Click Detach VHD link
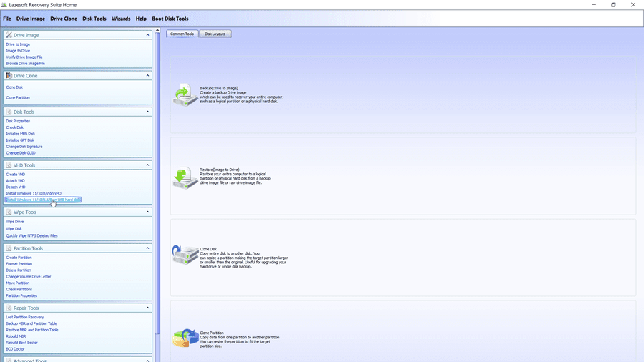 (16, 187)
